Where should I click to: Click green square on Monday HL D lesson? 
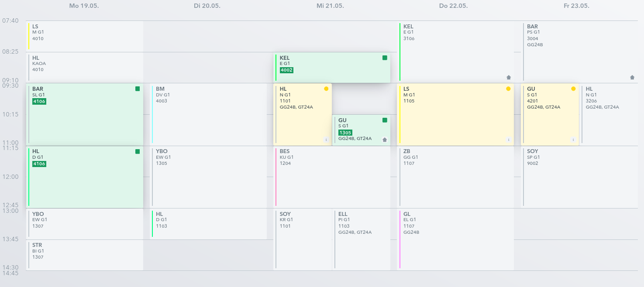[138, 151]
